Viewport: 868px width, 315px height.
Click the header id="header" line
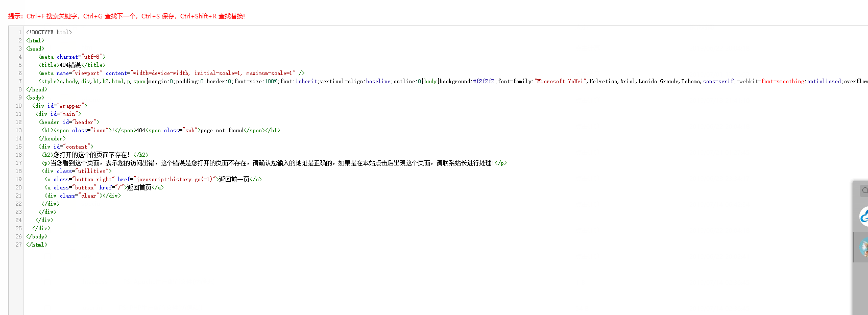click(x=69, y=122)
